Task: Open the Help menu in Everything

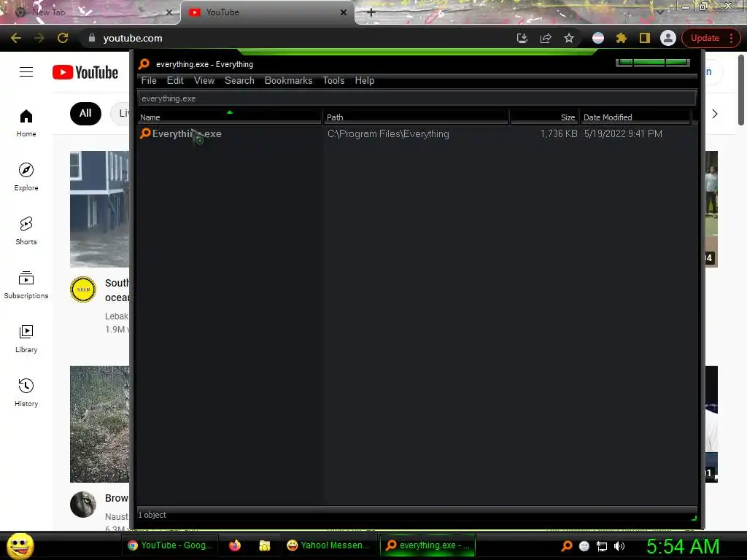Action: click(365, 80)
